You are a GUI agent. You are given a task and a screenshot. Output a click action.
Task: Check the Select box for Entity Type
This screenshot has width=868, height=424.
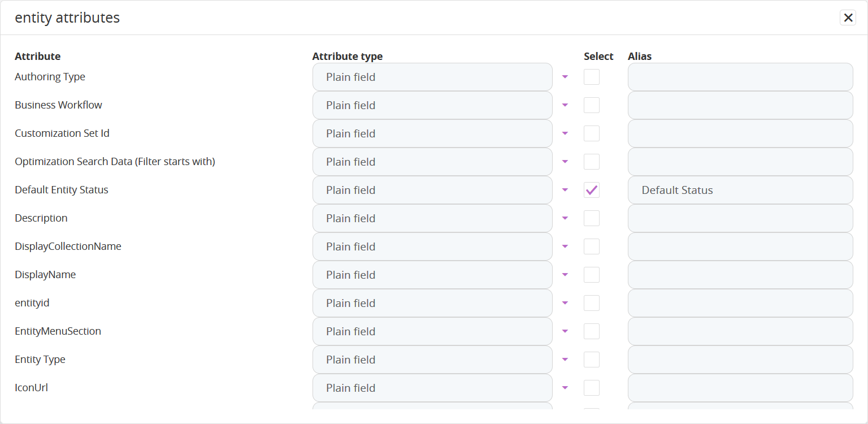click(591, 360)
